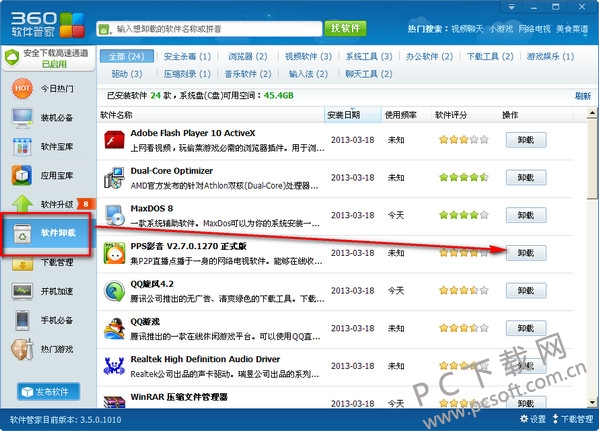Sort by 软件名称 column header

210,115
